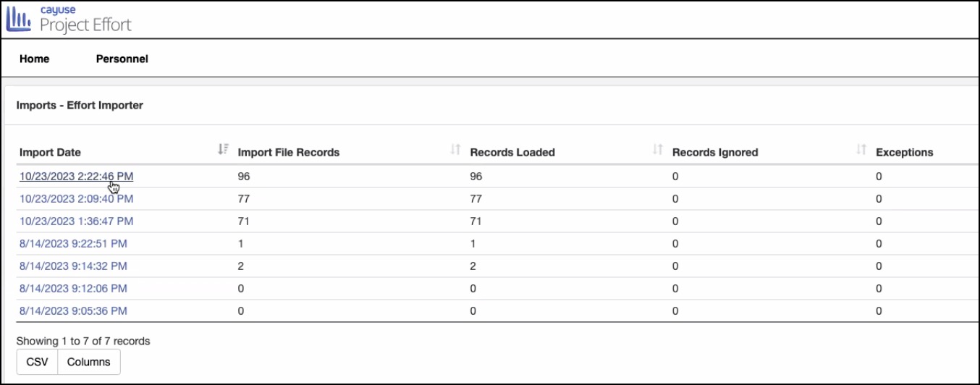Screen dimensions: 980x385
Task: Click the Exceptions column header
Action: tap(904, 152)
